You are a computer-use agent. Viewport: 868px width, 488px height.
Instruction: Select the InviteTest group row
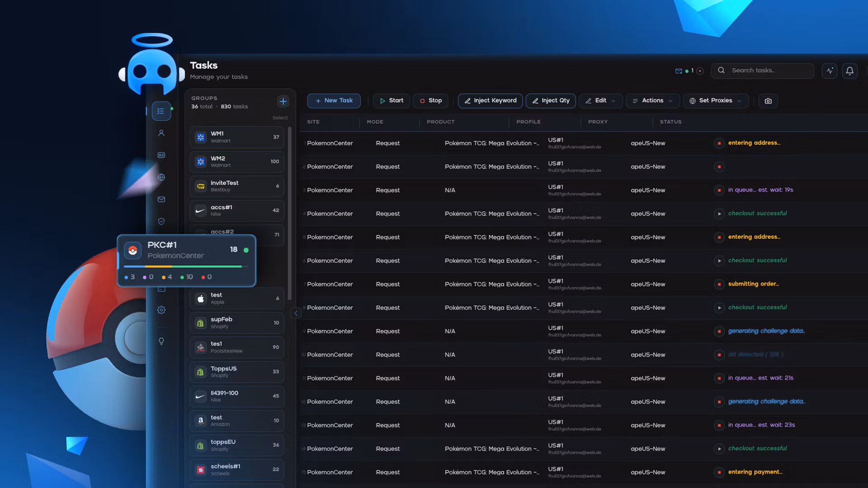pyautogui.click(x=237, y=186)
